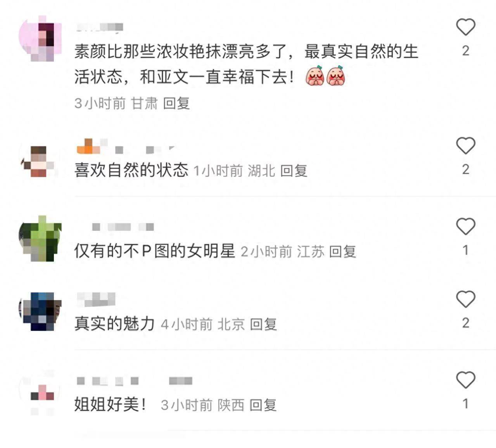Tap heart on 仅有的不P图的女明星 comment
This screenshot has height=448, width=496.
pos(465,227)
